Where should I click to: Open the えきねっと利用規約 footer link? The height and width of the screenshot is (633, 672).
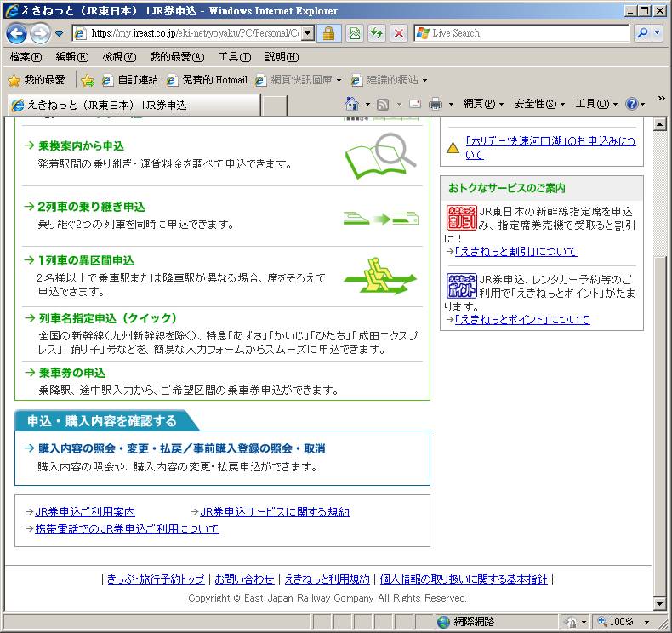coord(327,579)
